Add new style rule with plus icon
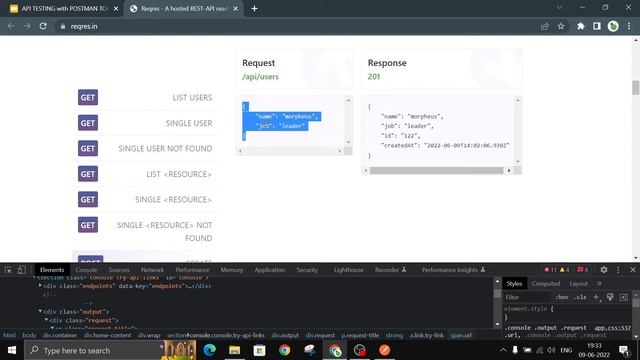640x360 pixels. coord(596,297)
